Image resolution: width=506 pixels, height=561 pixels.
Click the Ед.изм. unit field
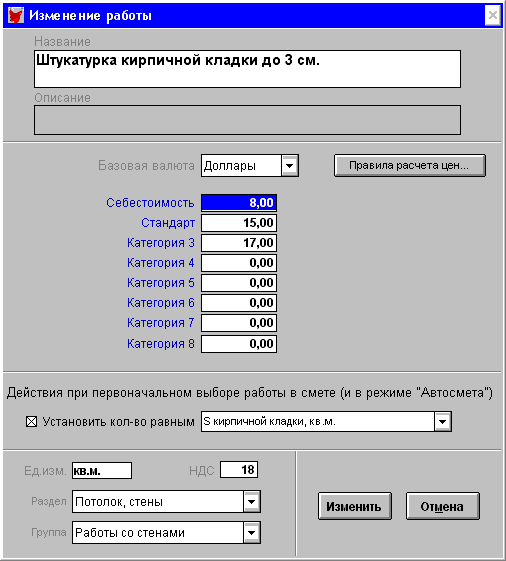coord(102,470)
